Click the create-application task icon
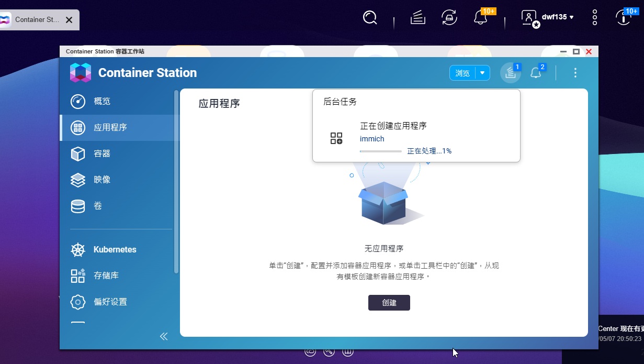Viewport: 644px width, 364px height. coord(336,138)
